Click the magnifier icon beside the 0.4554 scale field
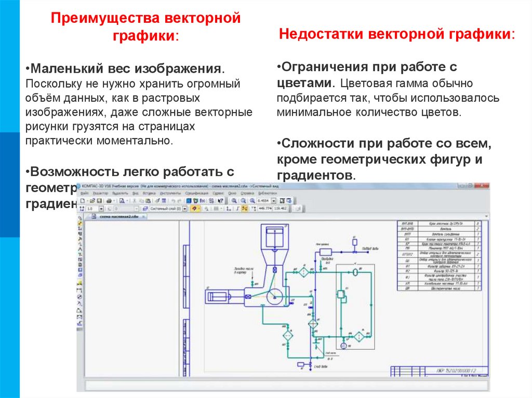The width and height of the screenshot is (532, 398). pos(252,201)
